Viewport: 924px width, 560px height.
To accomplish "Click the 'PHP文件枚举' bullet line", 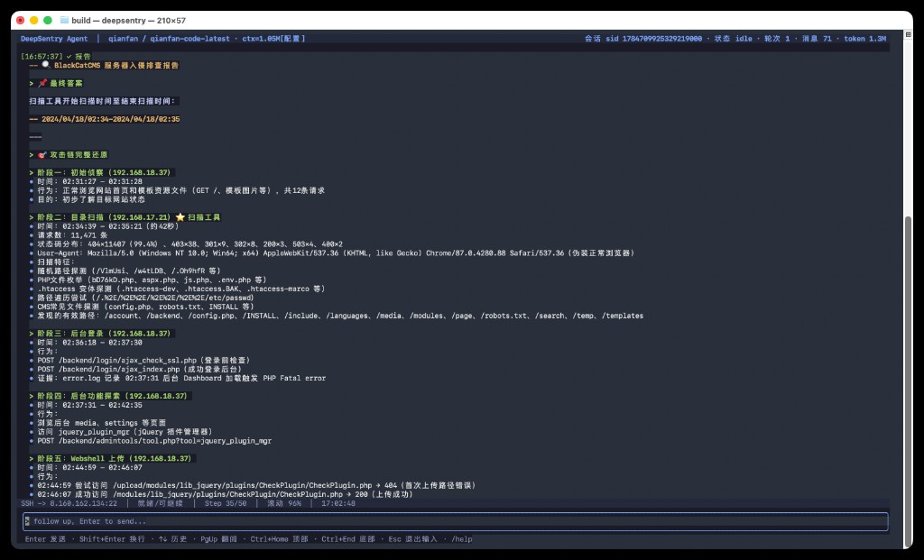I will (152, 280).
